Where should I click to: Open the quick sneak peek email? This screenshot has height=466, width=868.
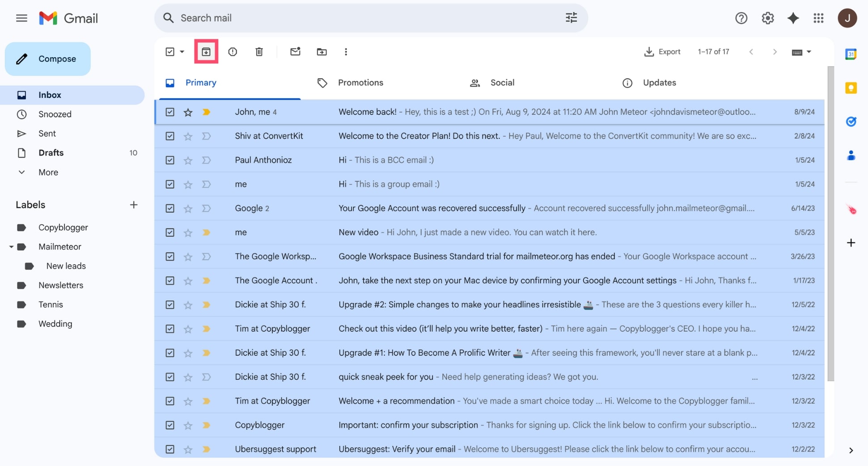(490, 377)
